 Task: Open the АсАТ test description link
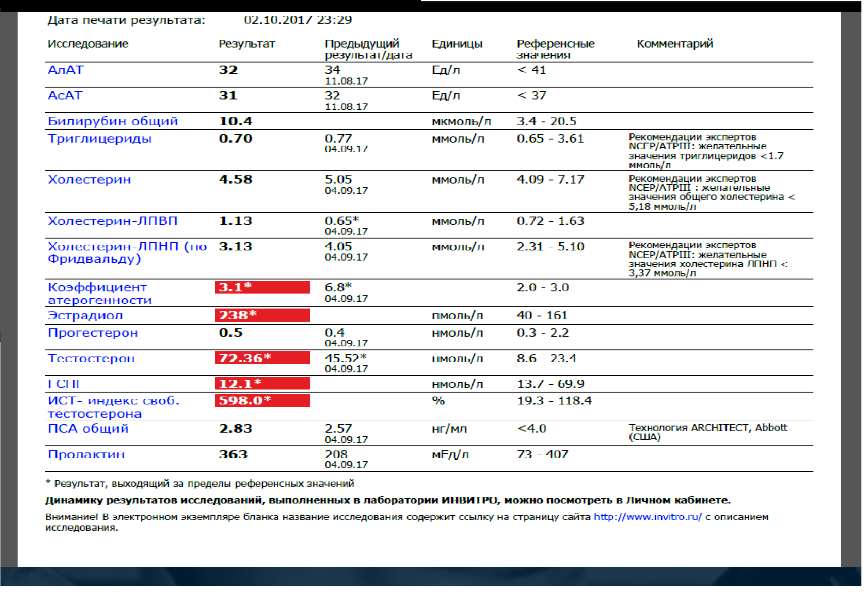pyautogui.click(x=65, y=96)
